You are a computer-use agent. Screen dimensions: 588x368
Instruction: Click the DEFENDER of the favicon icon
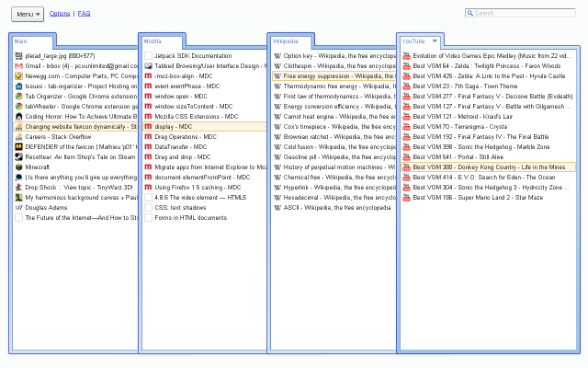point(18,147)
